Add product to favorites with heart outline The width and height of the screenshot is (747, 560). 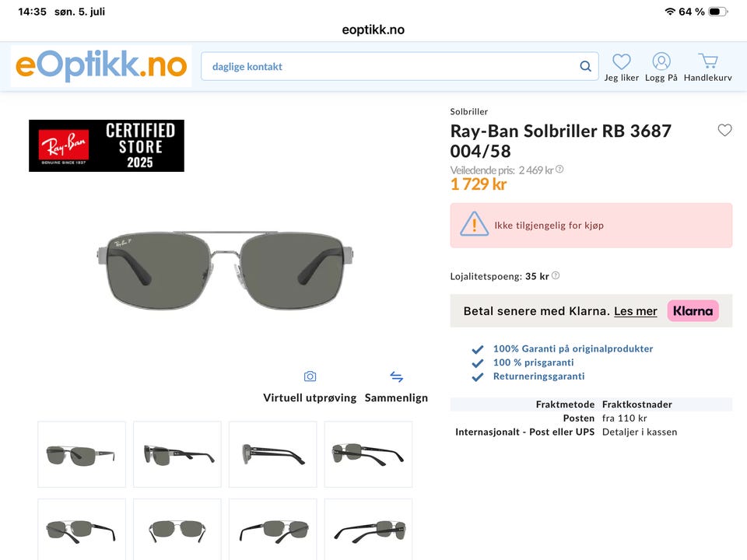coord(724,130)
